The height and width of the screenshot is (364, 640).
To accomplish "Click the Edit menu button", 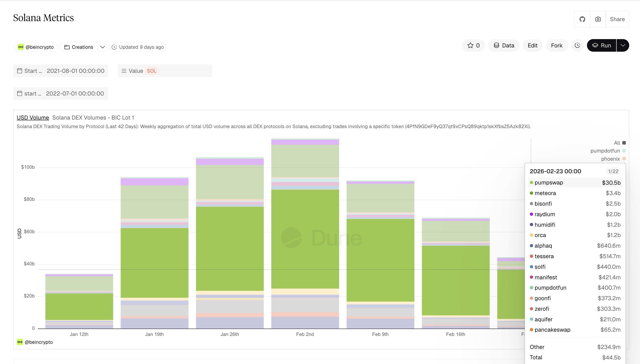I will tap(532, 45).
